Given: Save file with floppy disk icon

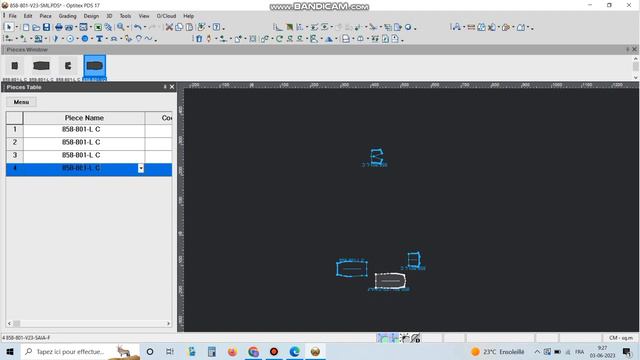Looking at the screenshot, I should click(47, 27).
